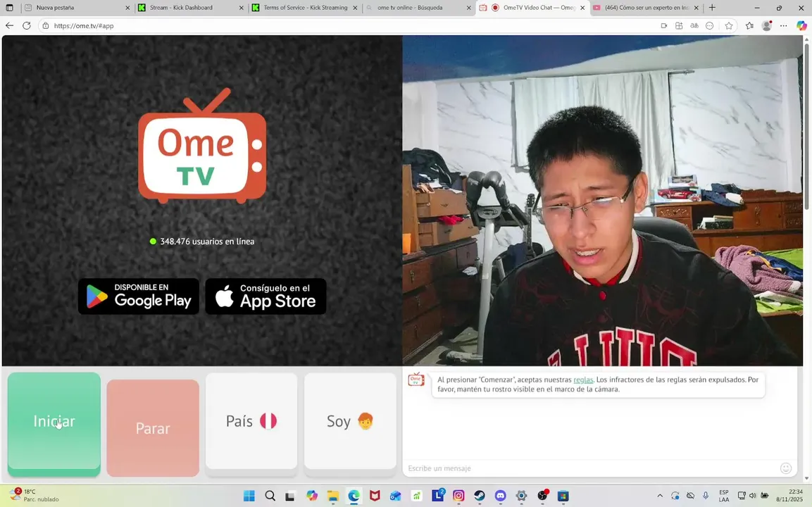Open McAfee from the taskbar
Screen dimensions: 812x507
[x=375, y=496]
